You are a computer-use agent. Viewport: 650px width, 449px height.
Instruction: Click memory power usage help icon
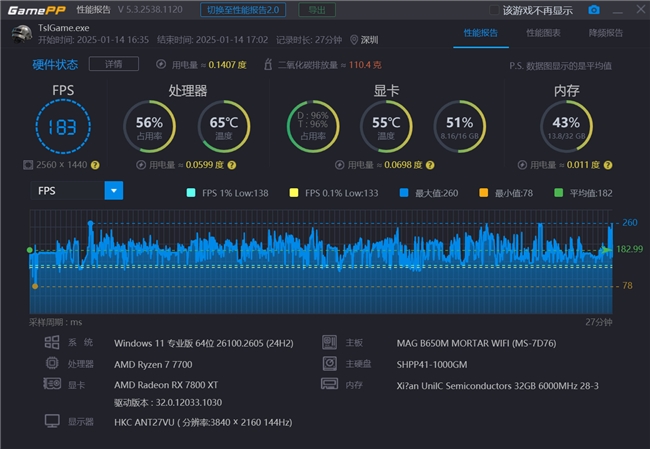coord(608,165)
